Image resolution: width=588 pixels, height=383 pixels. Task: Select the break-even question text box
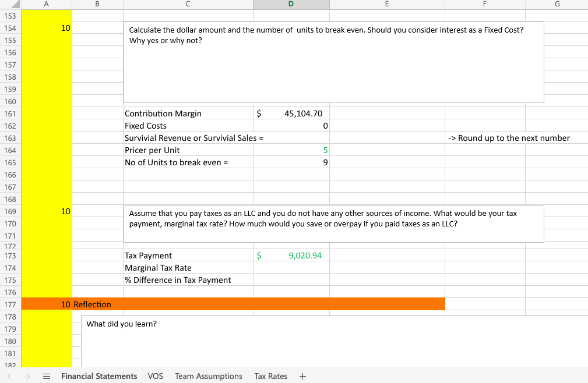(x=333, y=62)
